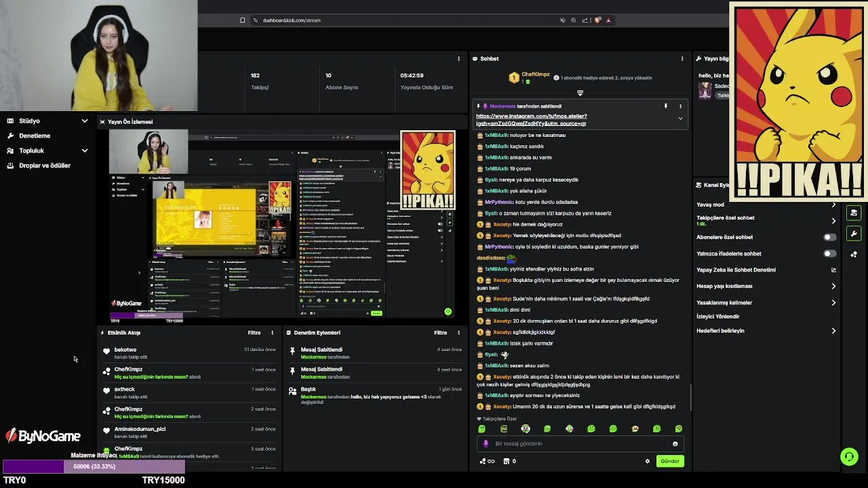The height and width of the screenshot is (488, 868).
Task: Click the Yayın Ön İzlemesi preview thumbnail
Action: [282, 225]
